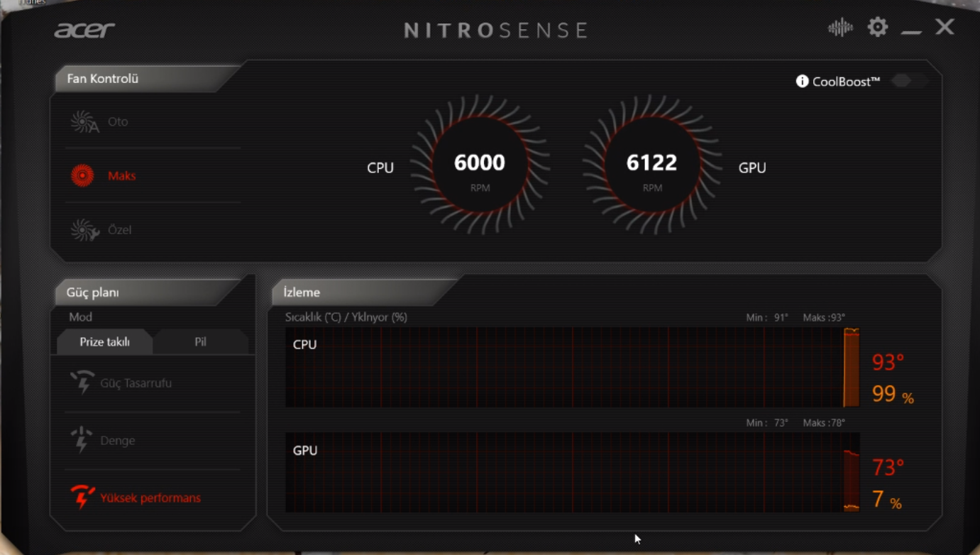
Task: Click the CPU load value 99 %
Action: (893, 394)
